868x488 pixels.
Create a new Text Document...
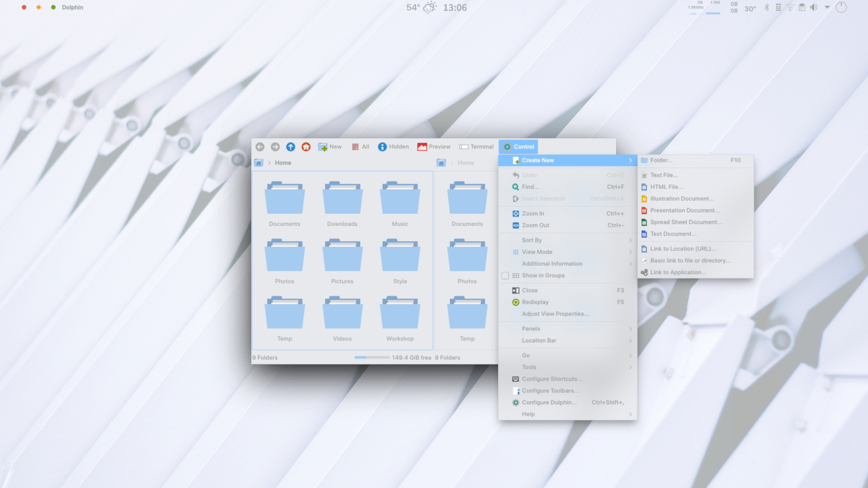pos(695,234)
